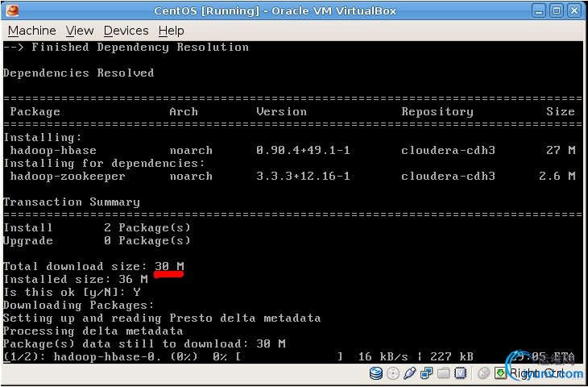Click the hard disk activity status icon
Screen dimensions: 588x387
click(375, 373)
